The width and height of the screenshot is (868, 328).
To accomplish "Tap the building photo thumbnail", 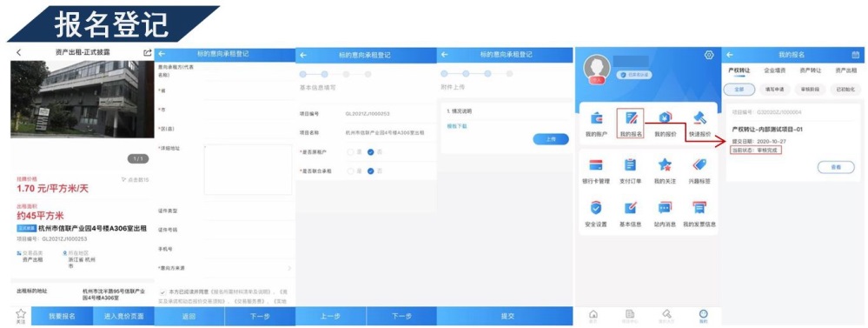I will click(83, 100).
